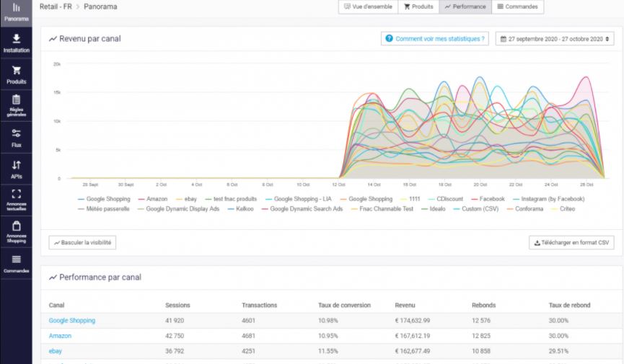This screenshot has height=364, width=624.
Task: Toggle ebay series in chart legend
Action: click(187, 199)
